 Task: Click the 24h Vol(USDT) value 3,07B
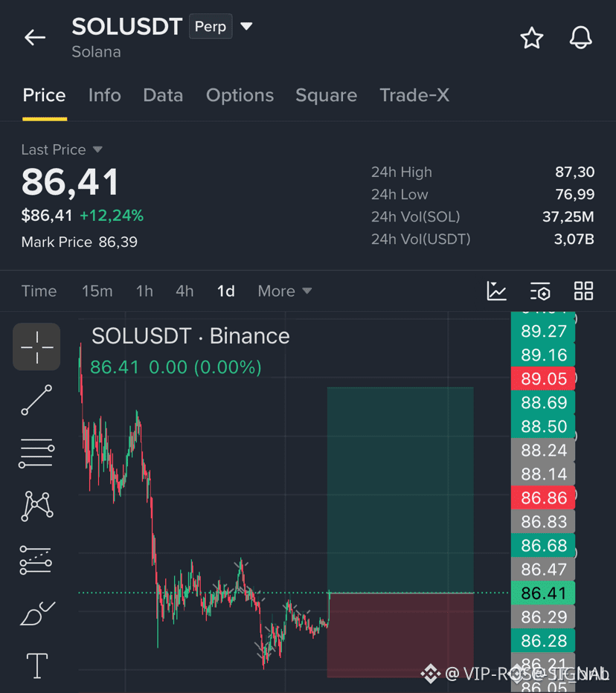[574, 239]
